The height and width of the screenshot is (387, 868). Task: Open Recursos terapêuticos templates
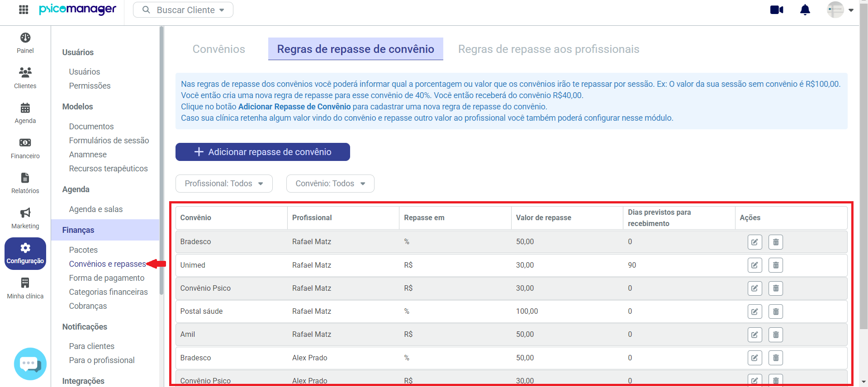[x=109, y=169]
